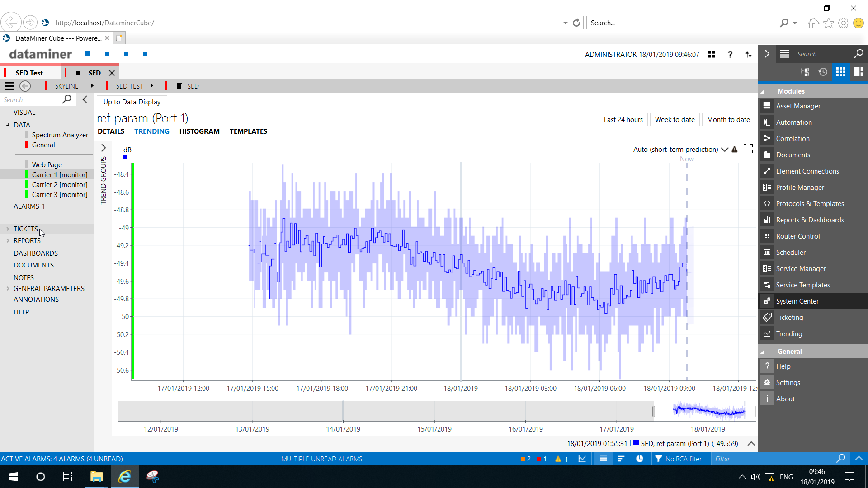Expand the TICKETS tree node
The height and width of the screenshot is (488, 868).
tap(8, 229)
